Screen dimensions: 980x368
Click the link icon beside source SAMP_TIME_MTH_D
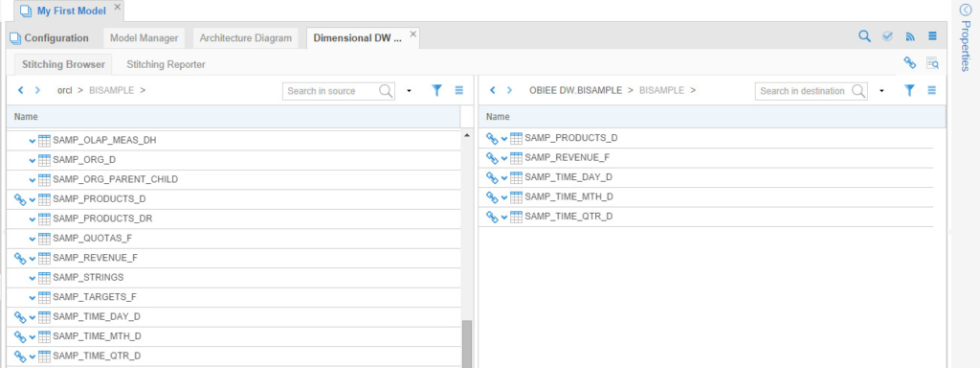(21, 336)
